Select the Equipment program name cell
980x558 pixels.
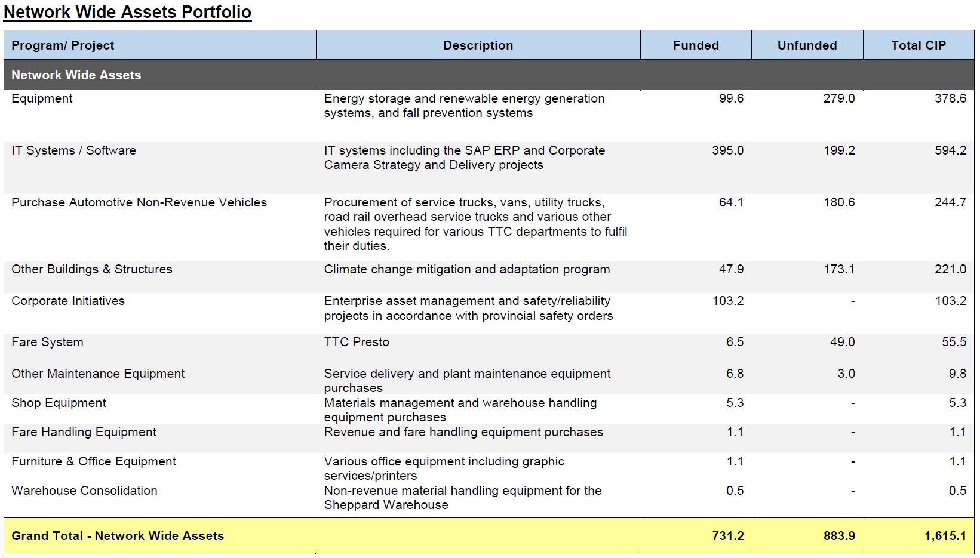[x=42, y=98]
